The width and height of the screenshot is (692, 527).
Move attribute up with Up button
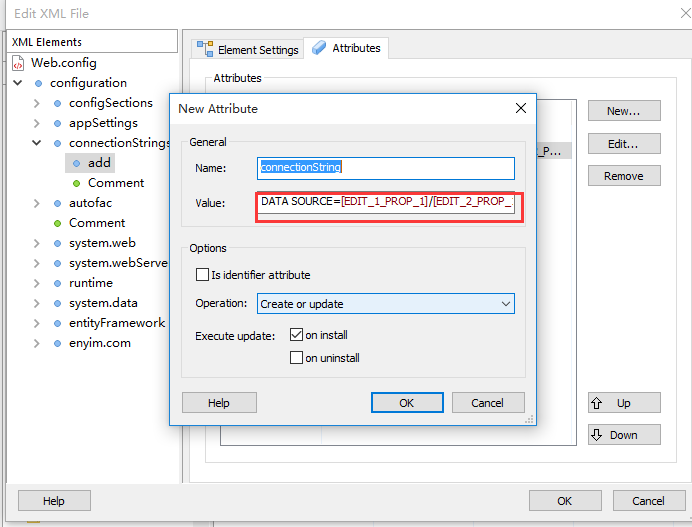(624, 403)
